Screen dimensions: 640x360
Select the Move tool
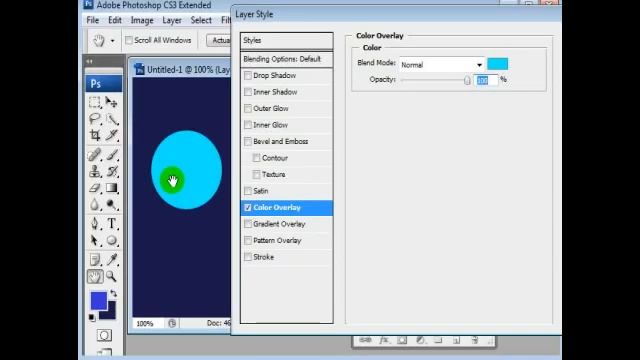tap(111, 102)
